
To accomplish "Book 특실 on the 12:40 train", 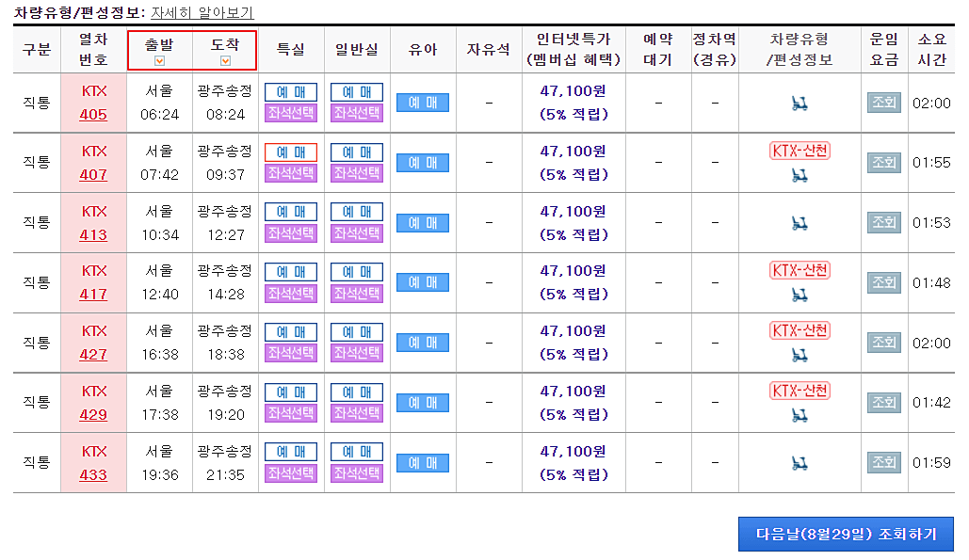I will 291,272.
